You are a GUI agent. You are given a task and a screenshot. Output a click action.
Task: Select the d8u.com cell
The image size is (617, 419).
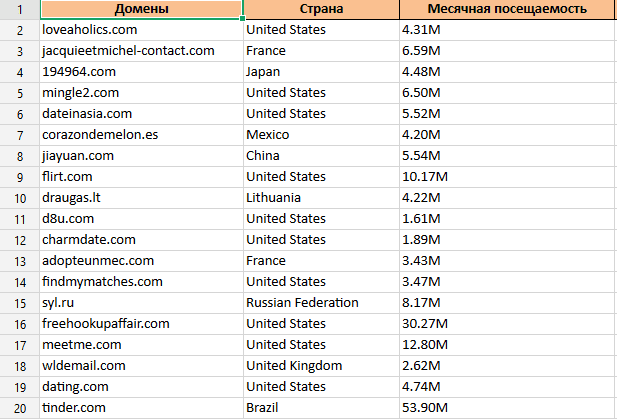coord(141,219)
